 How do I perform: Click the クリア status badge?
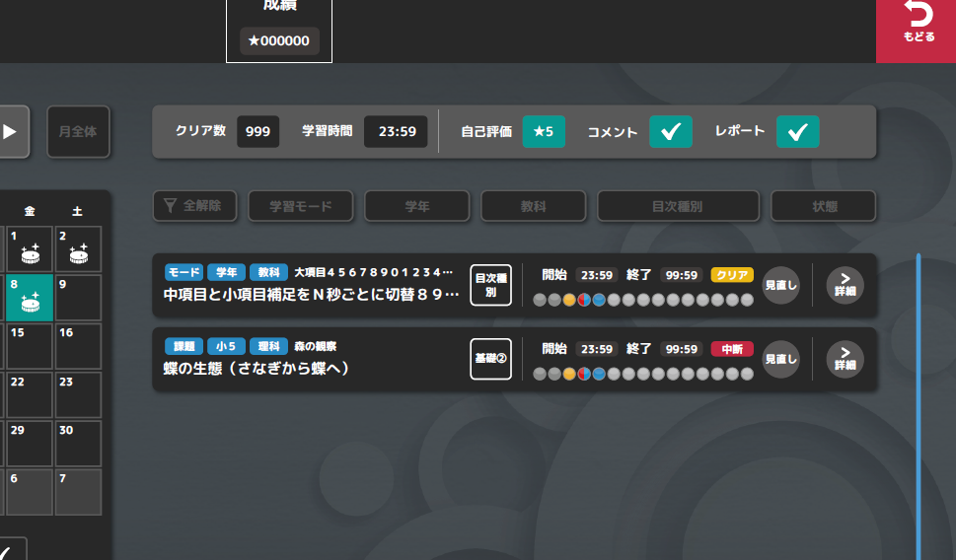pyautogui.click(x=732, y=275)
